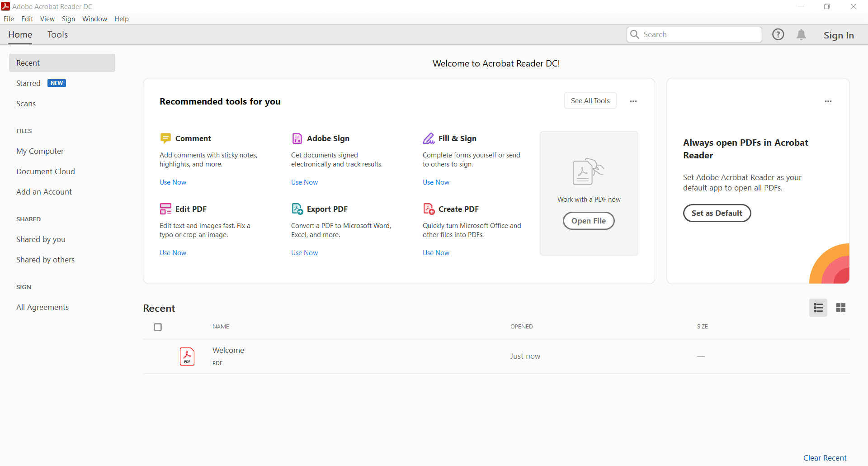Viewport: 868px width, 466px height.
Task: Click Use Now under Create PDF
Action: point(436,252)
